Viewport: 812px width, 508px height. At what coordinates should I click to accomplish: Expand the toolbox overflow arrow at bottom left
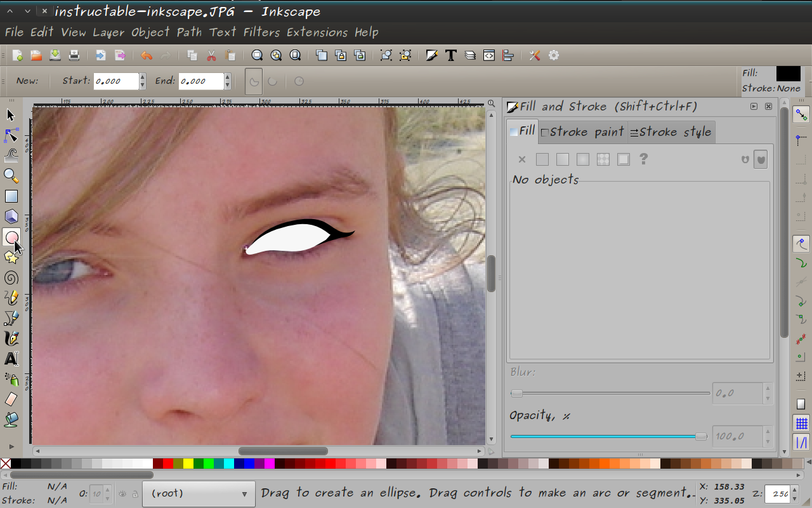11,446
